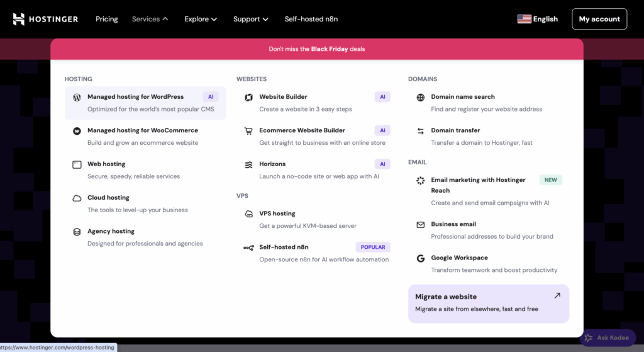The height and width of the screenshot is (352, 644).
Task: Open the Black Friday deals banner
Action: (317, 49)
